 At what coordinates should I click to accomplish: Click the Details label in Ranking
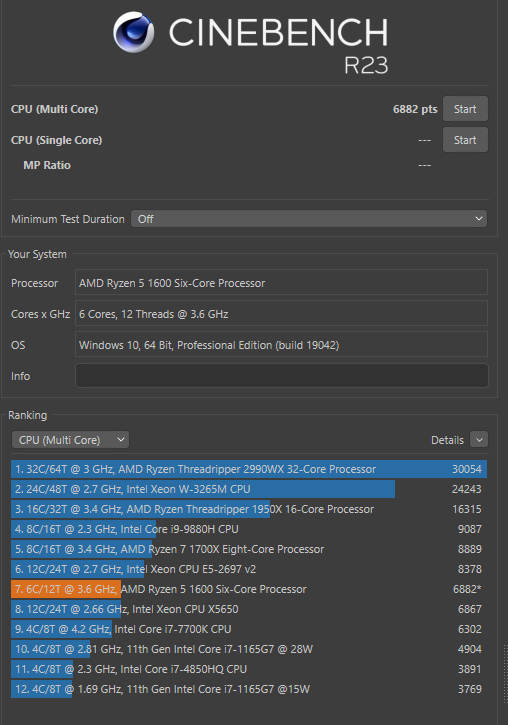click(447, 440)
